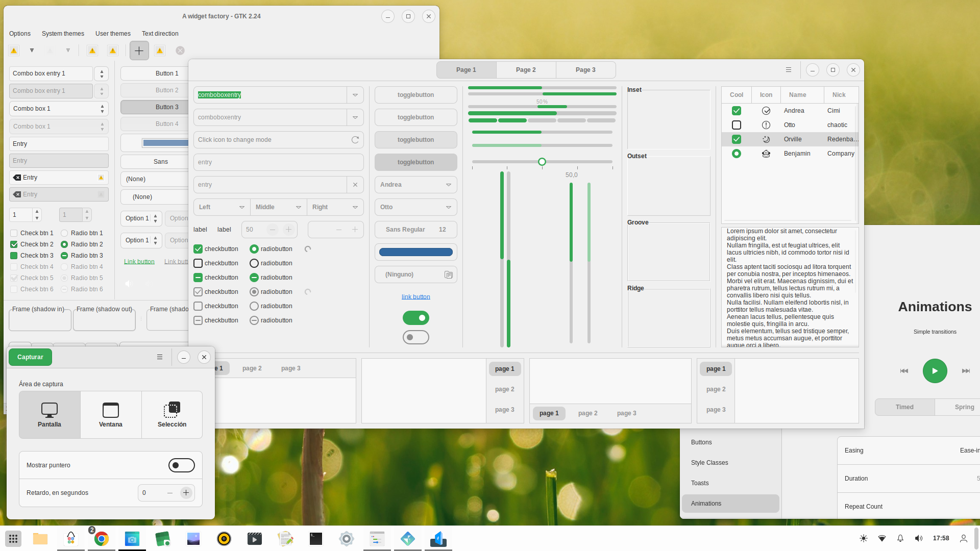The height and width of the screenshot is (551, 980).
Task: Open the Otto combo box
Action: [416, 207]
